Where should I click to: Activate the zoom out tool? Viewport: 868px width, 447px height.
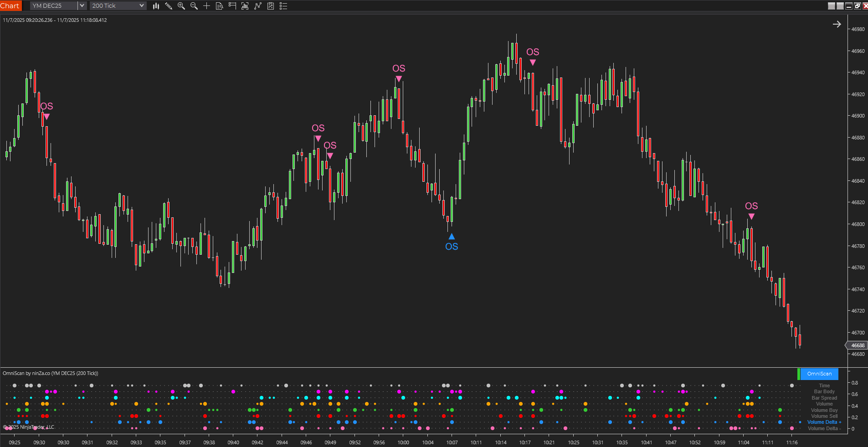[193, 6]
